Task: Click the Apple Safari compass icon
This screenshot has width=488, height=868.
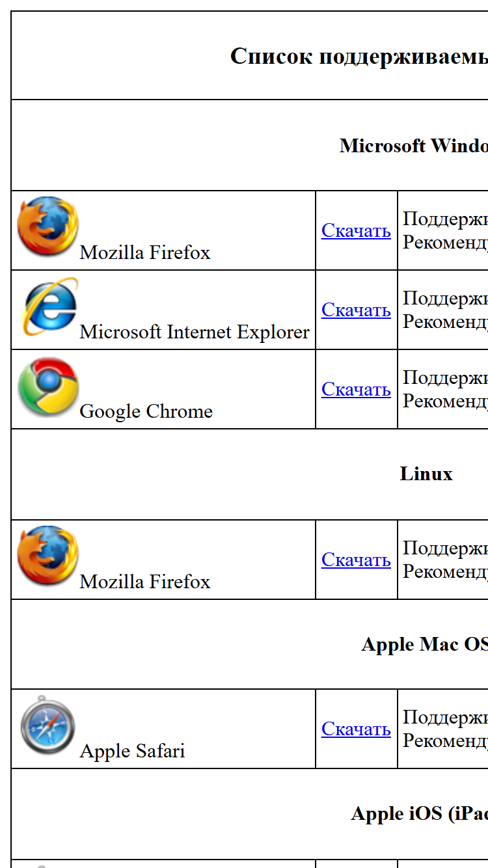Action: click(48, 726)
